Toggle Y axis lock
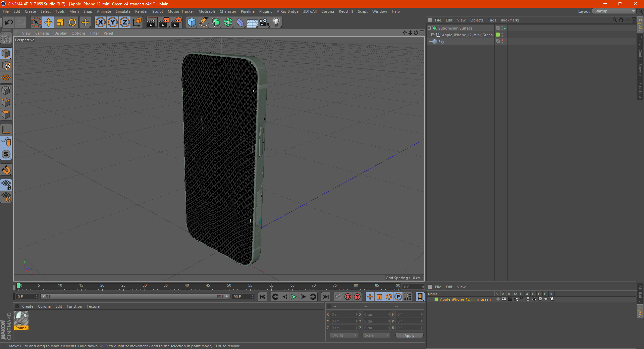Screen dimensions: 644x349 tap(113, 22)
